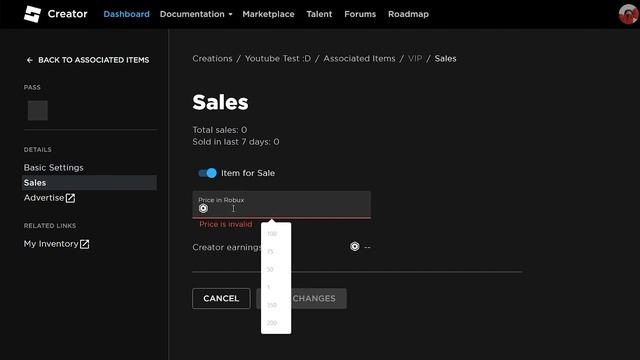This screenshot has height=360, width=640.
Task: Go to Marketplace in top navigation
Action: click(268, 14)
